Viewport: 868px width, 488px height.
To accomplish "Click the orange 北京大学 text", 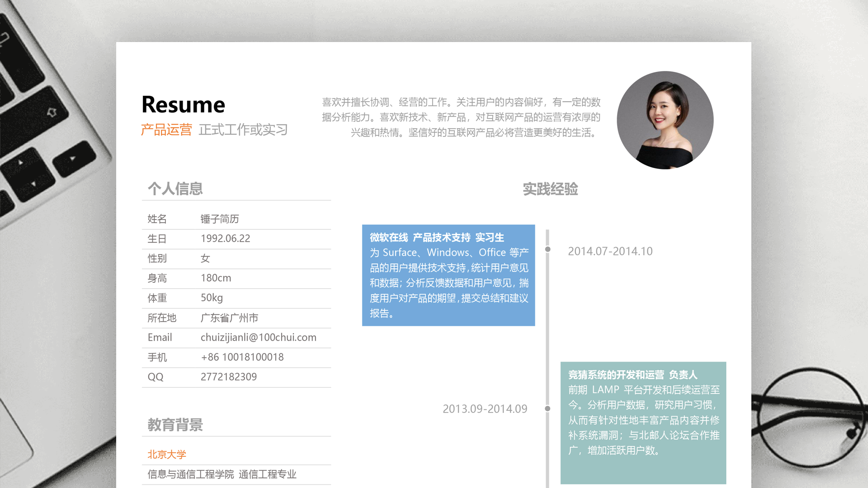I will pos(167,455).
